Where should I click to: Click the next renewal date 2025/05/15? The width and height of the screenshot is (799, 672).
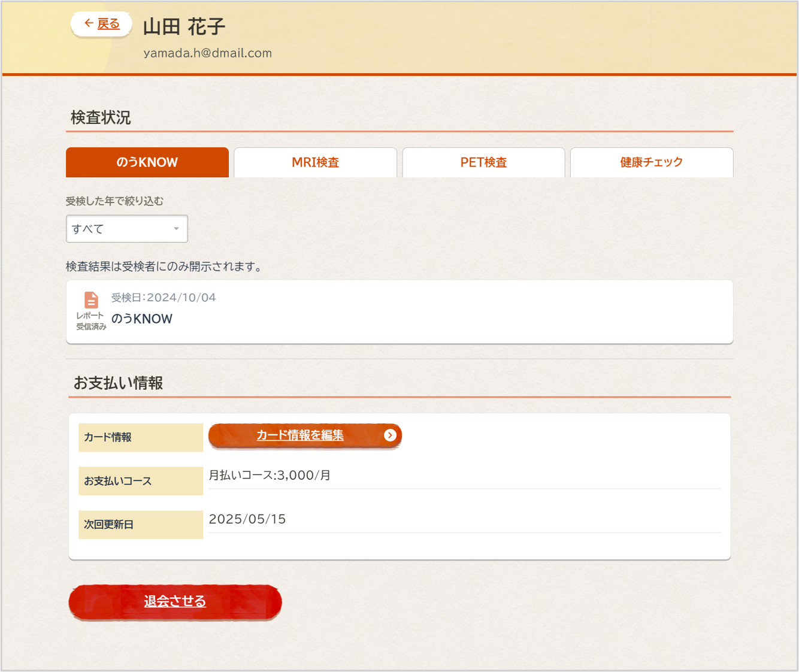point(247,519)
